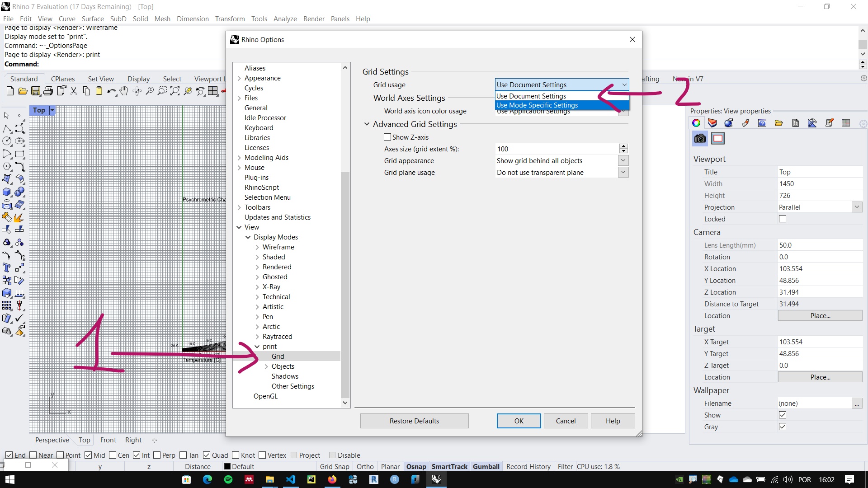Viewport: 868px width, 488px height.
Task: Toggle the Locked viewport checkbox
Action: (783, 219)
